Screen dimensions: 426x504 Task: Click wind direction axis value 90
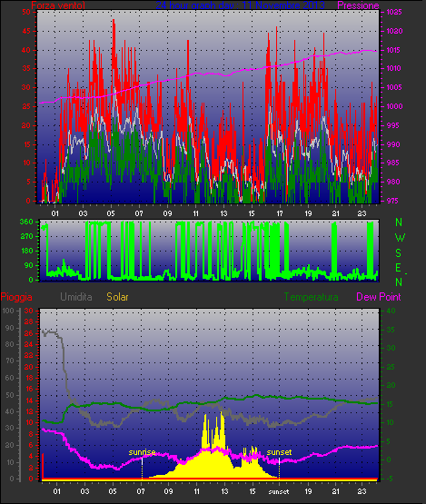point(29,265)
